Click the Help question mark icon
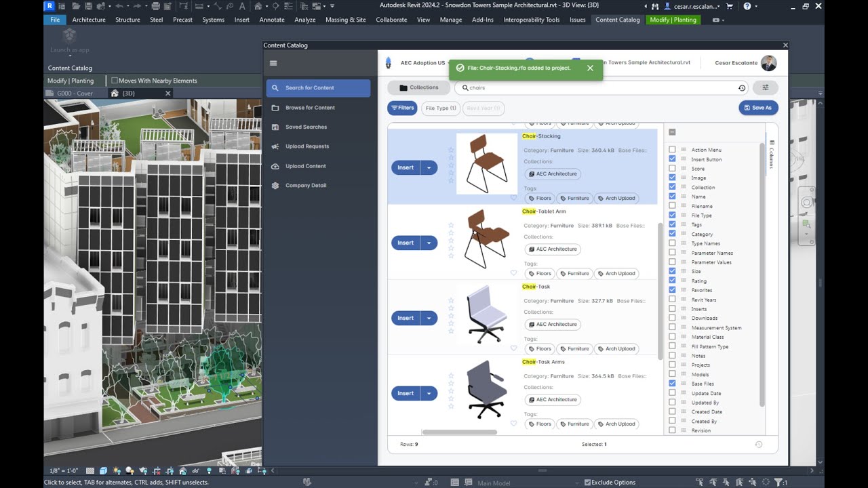The image size is (868, 488). tap(747, 6)
